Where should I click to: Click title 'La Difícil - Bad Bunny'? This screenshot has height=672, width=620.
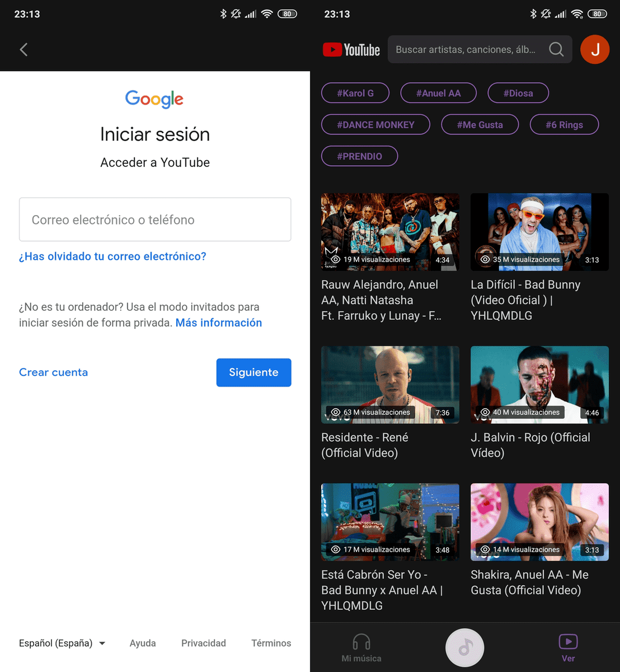coord(525,300)
